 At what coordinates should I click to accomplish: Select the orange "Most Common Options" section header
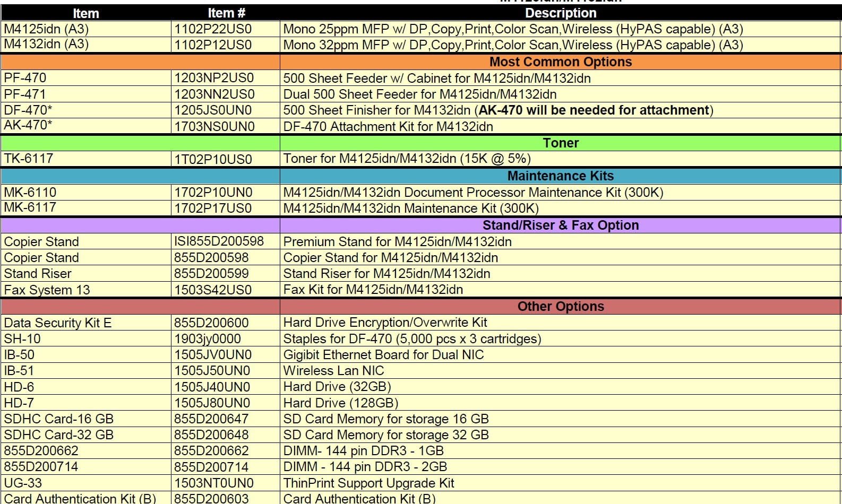560,62
